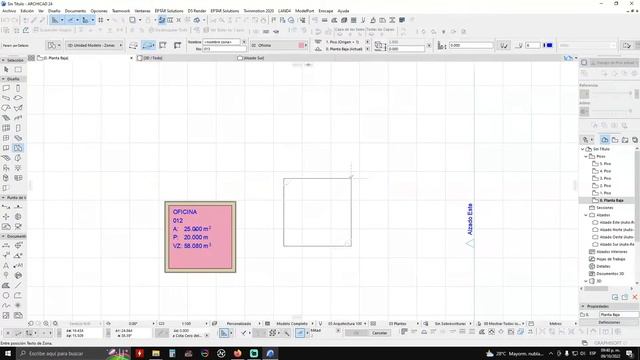The width and height of the screenshot is (640, 360).
Task: Select Documentos 3D in the Navigator
Action: [610, 274]
